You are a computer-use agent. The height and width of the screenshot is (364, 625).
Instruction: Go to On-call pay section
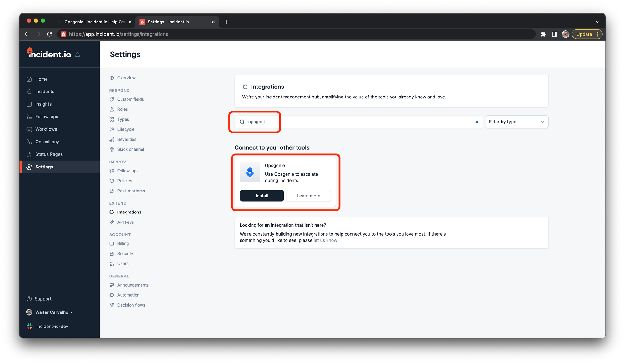coord(47,142)
